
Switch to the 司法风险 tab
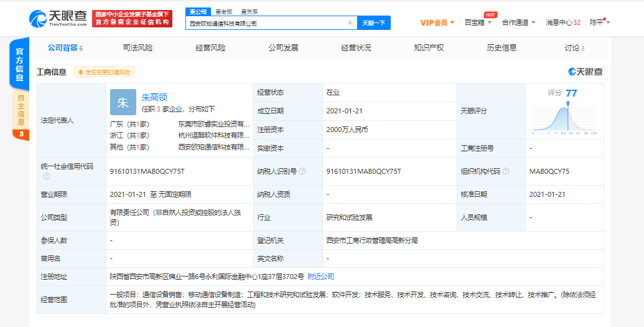click(138, 48)
